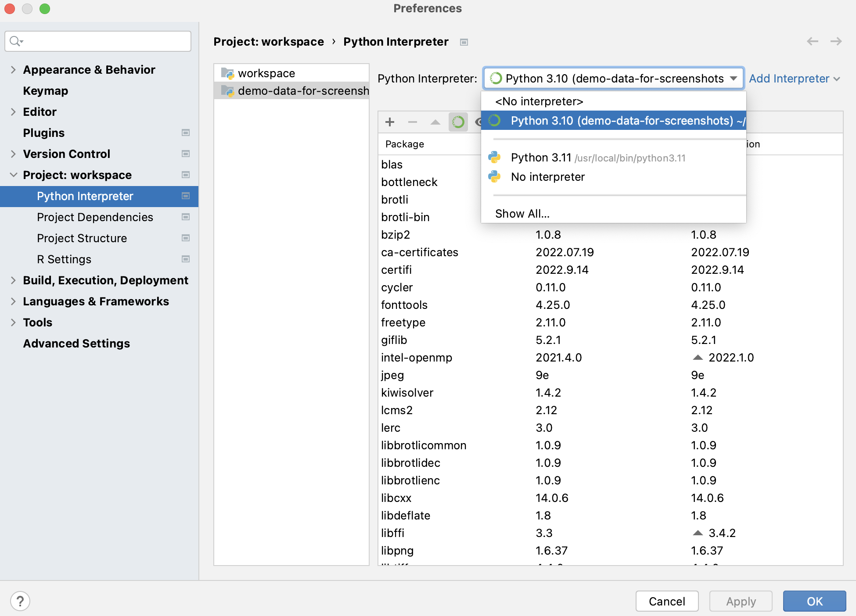Select the blas package row
Screen dimensions: 856x616
click(429, 165)
